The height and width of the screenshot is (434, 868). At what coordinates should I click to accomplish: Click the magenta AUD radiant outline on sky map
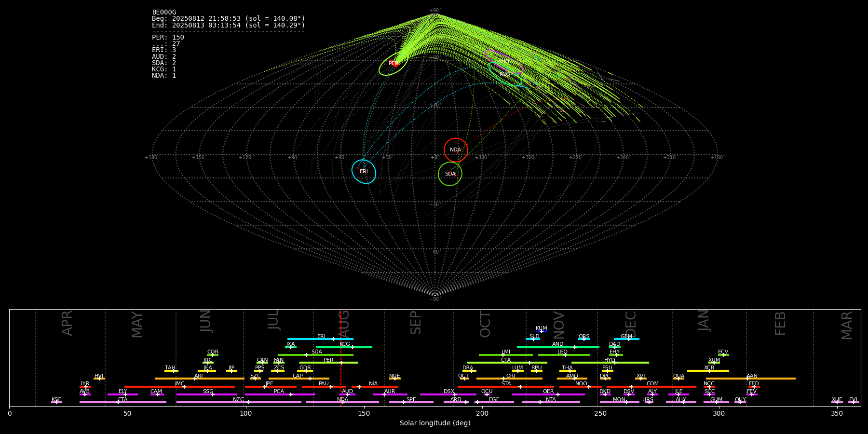point(504,61)
